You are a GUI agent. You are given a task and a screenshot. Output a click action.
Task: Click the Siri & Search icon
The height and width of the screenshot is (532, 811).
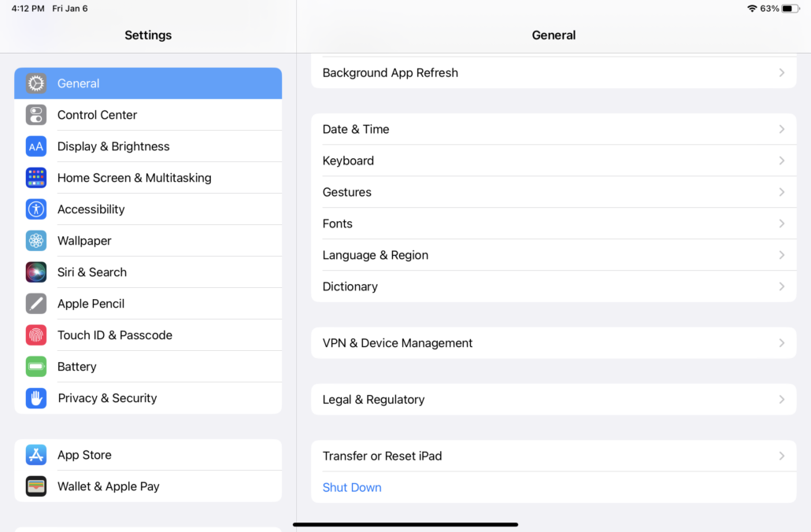pos(35,272)
